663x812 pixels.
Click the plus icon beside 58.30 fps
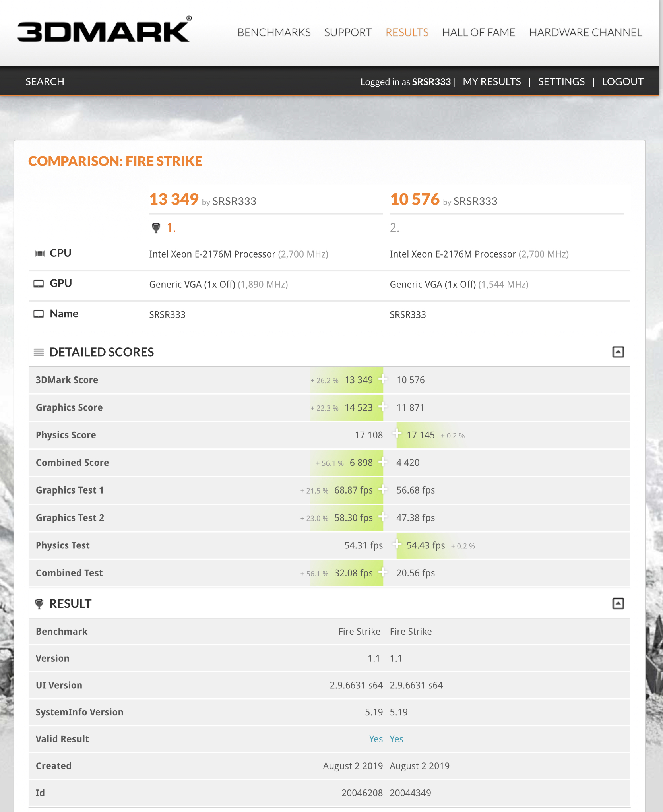tap(383, 517)
